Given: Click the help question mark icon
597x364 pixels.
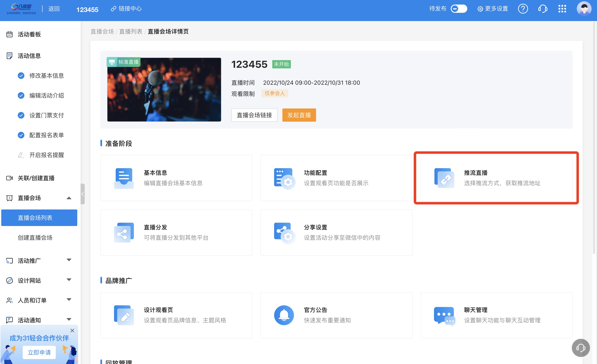Looking at the screenshot, I should pyautogui.click(x=523, y=9).
